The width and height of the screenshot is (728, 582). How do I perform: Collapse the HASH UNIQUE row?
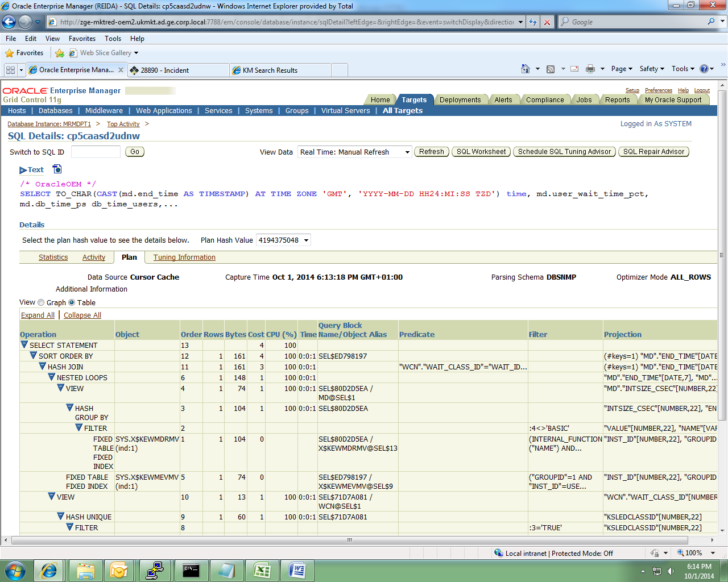(60, 516)
